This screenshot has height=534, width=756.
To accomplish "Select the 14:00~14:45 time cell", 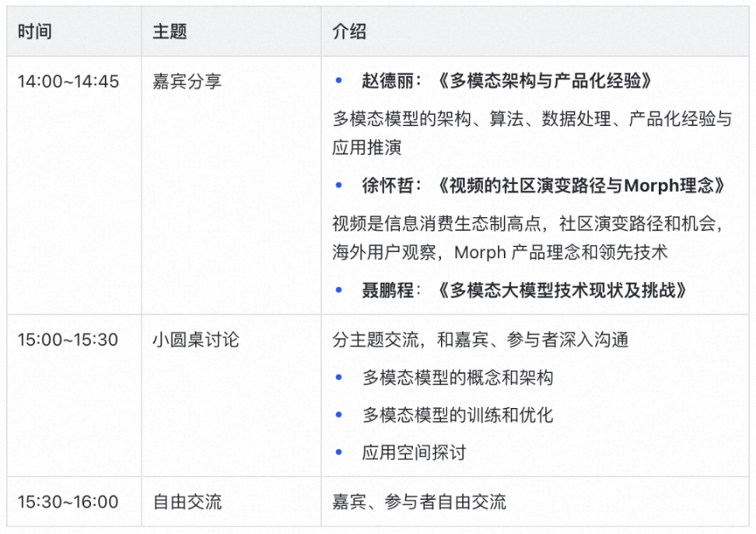I will (x=68, y=81).
